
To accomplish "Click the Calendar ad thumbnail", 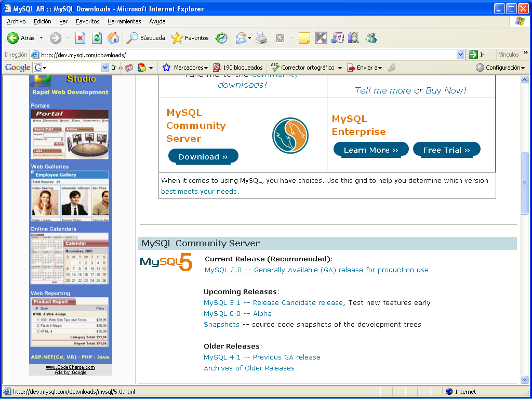I will 70,259.
